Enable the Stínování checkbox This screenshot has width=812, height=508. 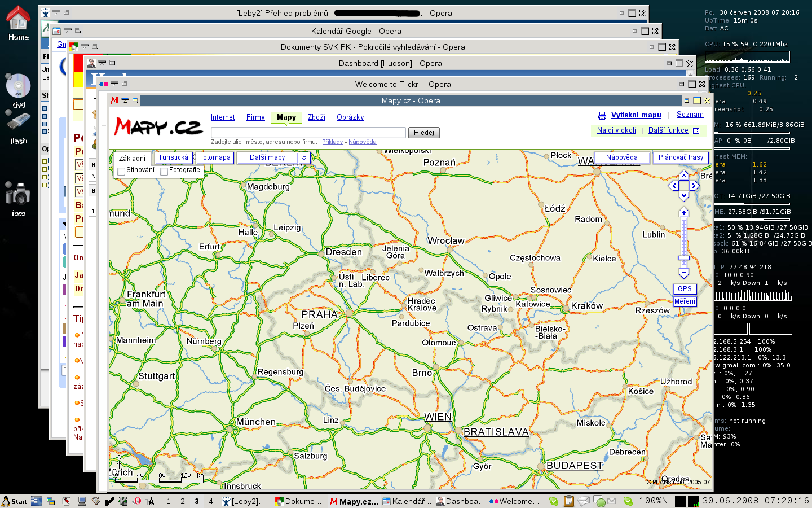[121, 171]
